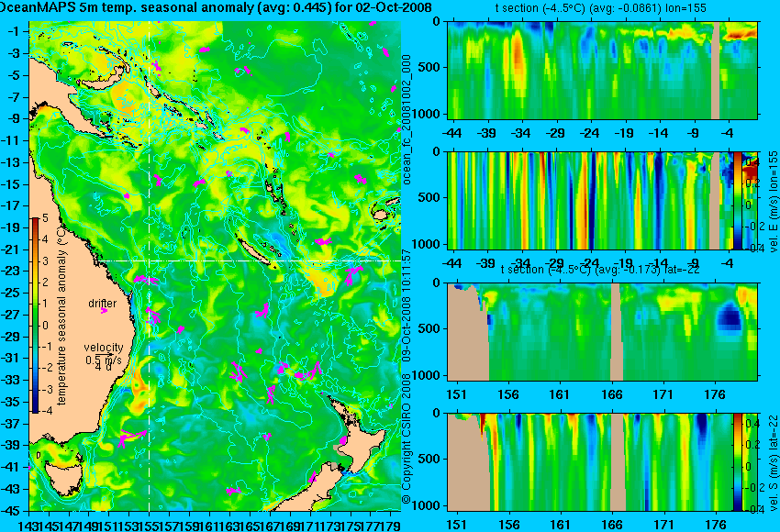Viewport: 780px width, 532px height.
Task: Click the '5' tick on the temperature color bar
Action: click(45, 217)
